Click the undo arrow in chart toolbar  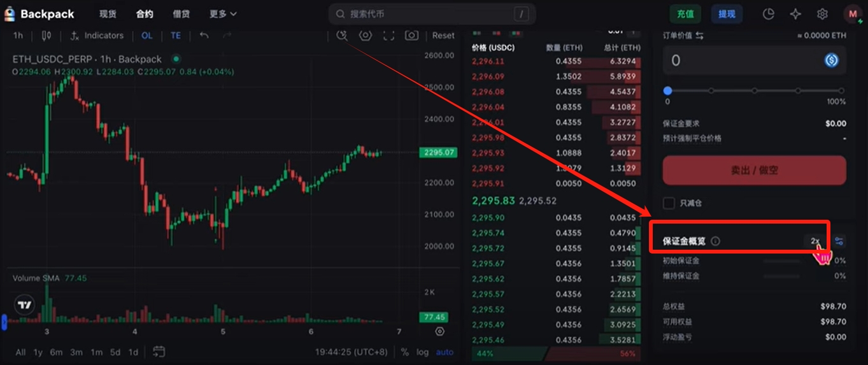click(x=204, y=36)
